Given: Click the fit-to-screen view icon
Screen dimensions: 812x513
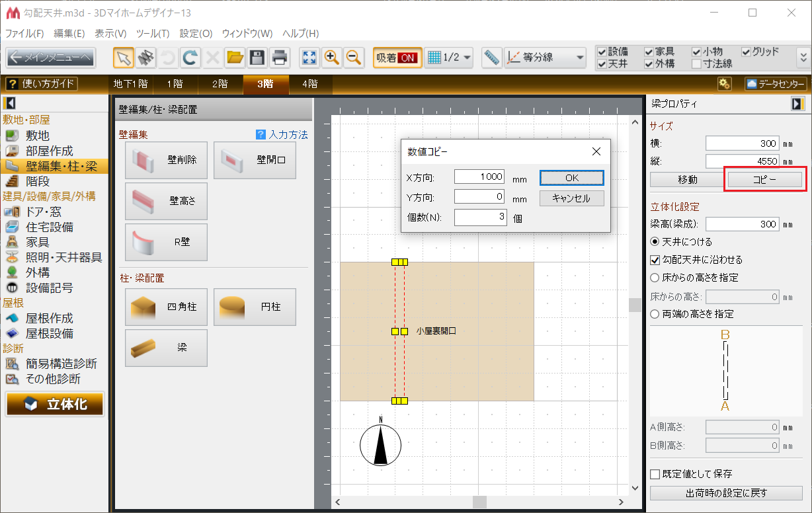Looking at the screenshot, I should [x=309, y=58].
